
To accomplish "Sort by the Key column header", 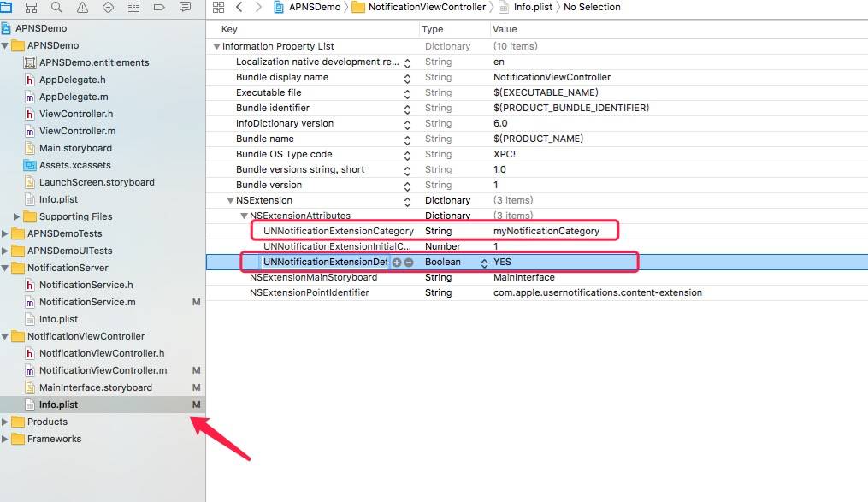I will pos(229,29).
